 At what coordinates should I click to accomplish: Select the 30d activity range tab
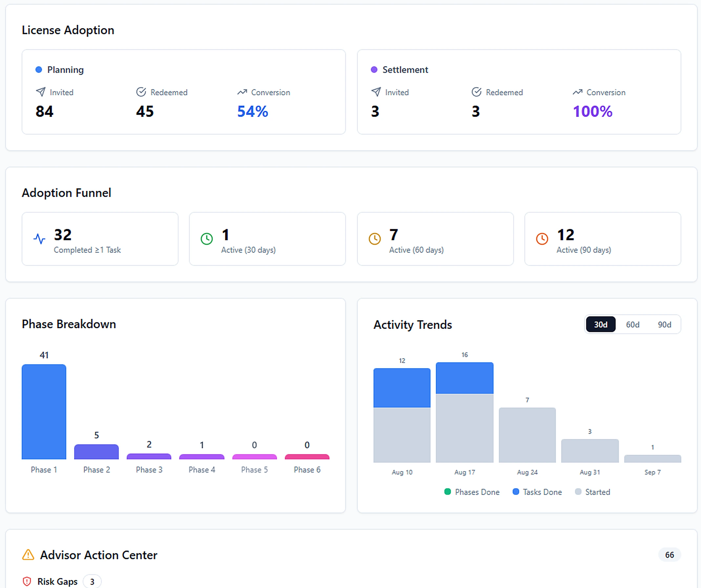tap(601, 325)
